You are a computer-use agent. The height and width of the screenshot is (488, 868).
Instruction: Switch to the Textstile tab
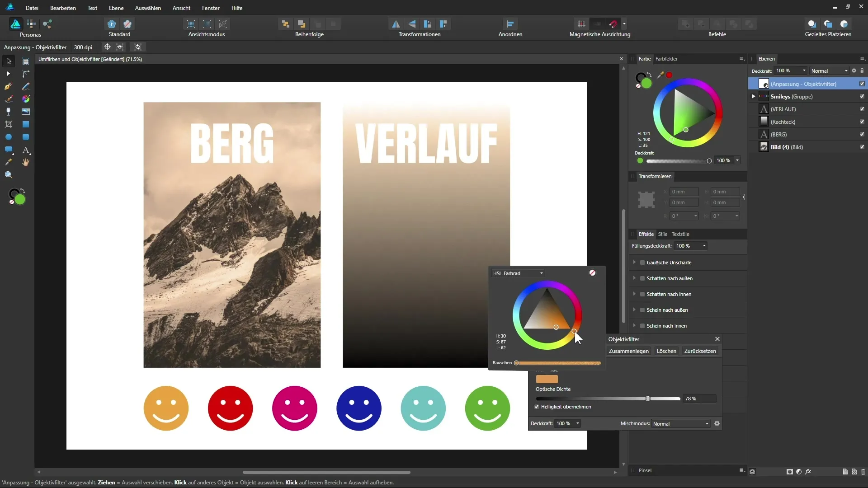(680, 234)
